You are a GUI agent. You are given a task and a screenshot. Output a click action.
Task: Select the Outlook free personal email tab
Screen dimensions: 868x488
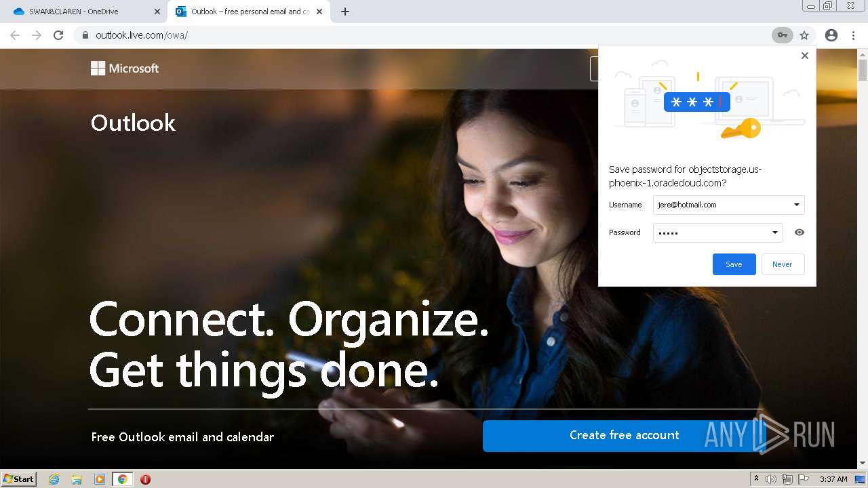coord(248,12)
